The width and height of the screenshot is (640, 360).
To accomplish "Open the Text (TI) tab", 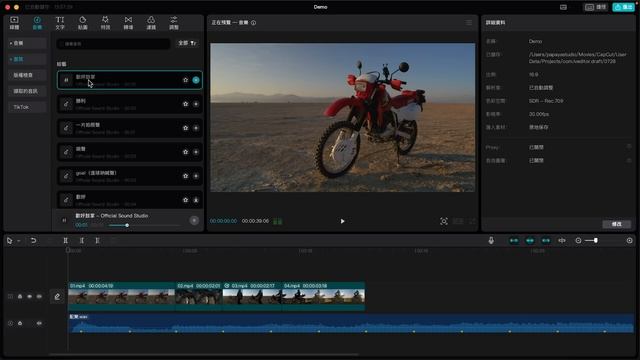I will [x=60, y=23].
